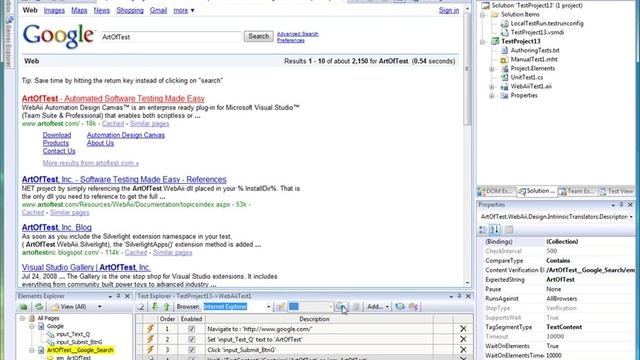Click the icon right of the Browser combo
This screenshot has width=640, height=360.
(280, 307)
